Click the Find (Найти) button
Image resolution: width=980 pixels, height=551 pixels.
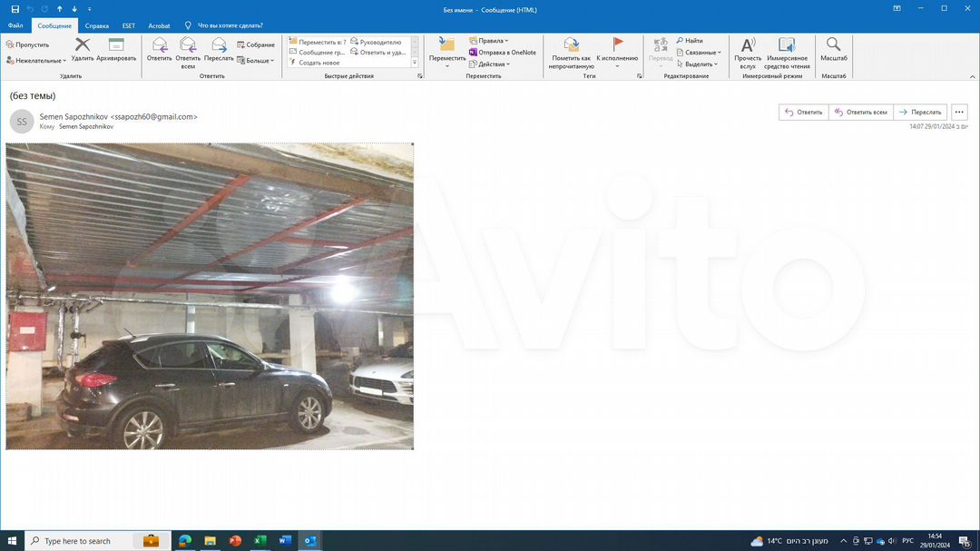click(x=689, y=41)
